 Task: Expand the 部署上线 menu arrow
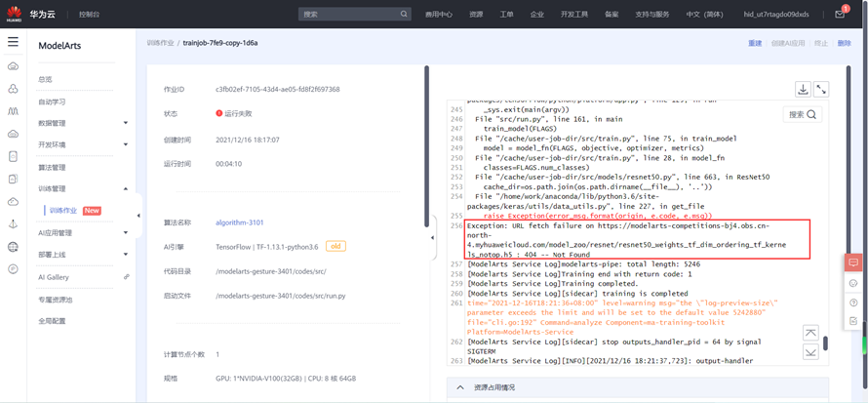pos(126,254)
